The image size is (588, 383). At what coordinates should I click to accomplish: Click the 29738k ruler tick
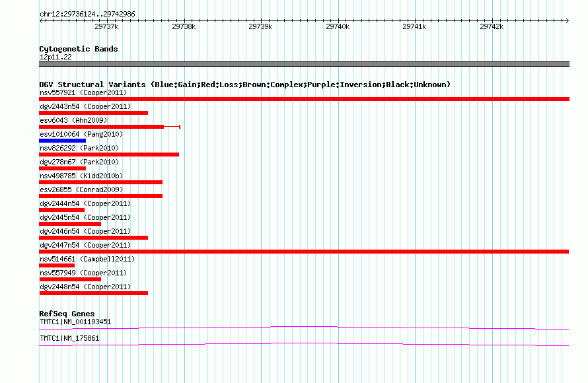(184, 26)
